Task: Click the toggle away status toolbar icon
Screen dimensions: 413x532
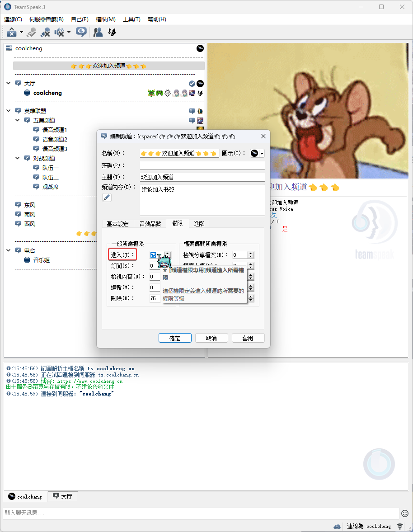Action: tap(31, 32)
